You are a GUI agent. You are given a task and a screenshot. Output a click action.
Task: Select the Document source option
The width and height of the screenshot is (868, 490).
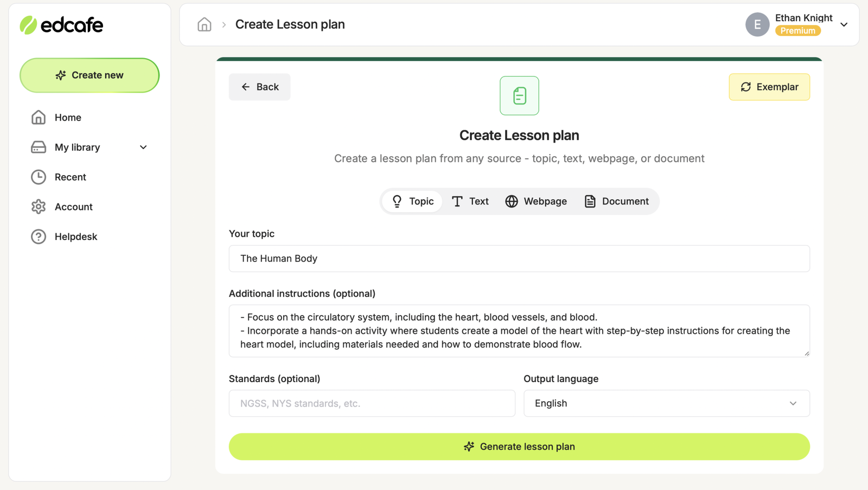[617, 201]
